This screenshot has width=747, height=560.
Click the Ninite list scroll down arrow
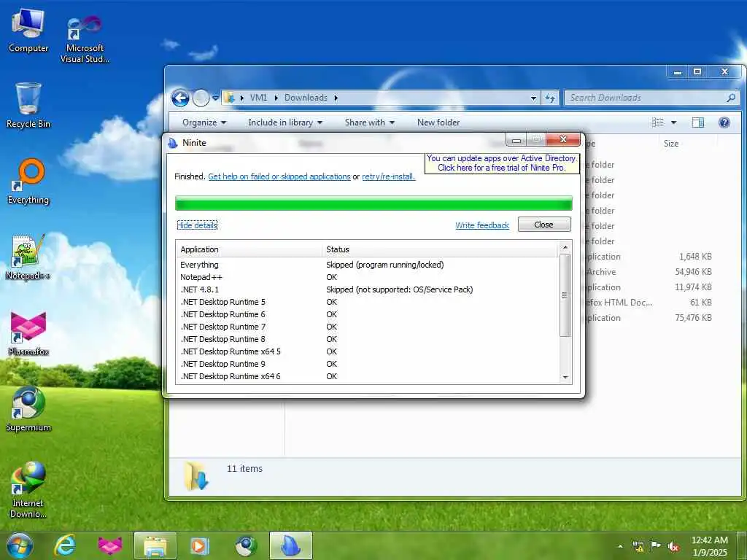565,378
